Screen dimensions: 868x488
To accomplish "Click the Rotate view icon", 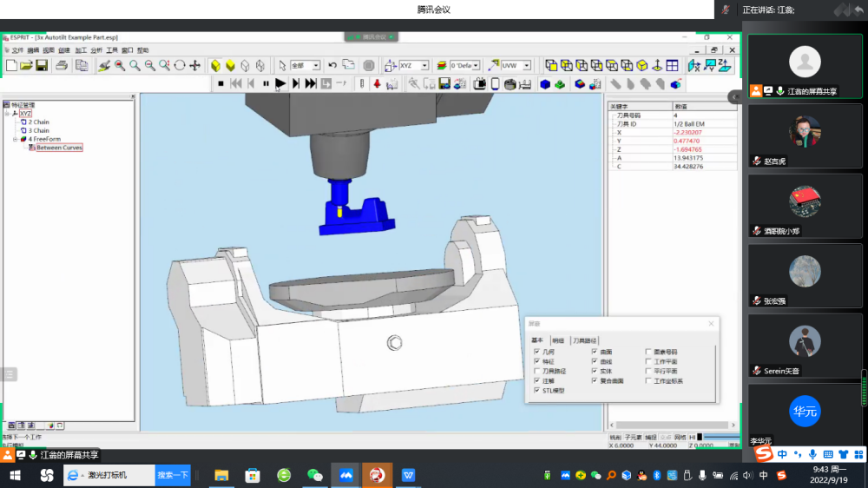I will (x=180, y=65).
